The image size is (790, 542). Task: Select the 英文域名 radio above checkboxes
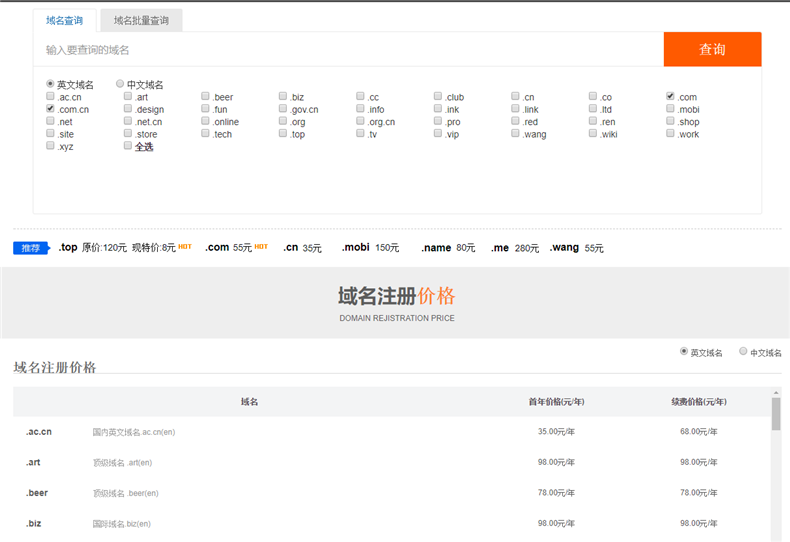pyautogui.click(x=51, y=85)
